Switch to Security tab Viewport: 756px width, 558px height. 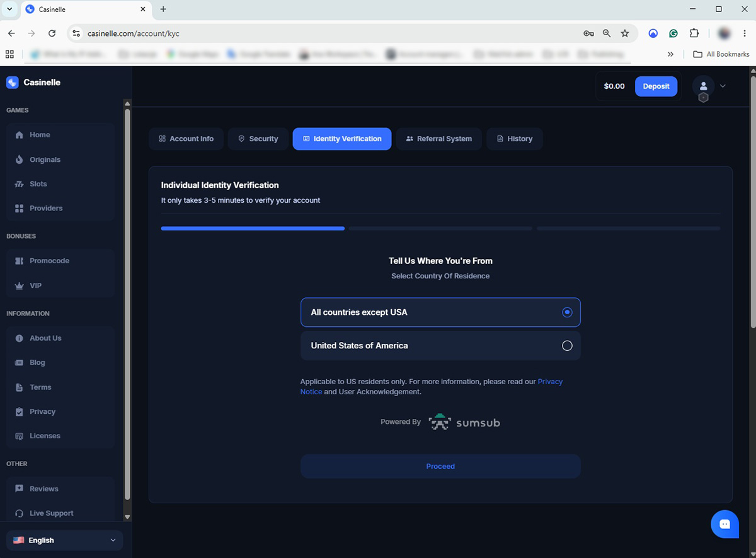tap(258, 139)
